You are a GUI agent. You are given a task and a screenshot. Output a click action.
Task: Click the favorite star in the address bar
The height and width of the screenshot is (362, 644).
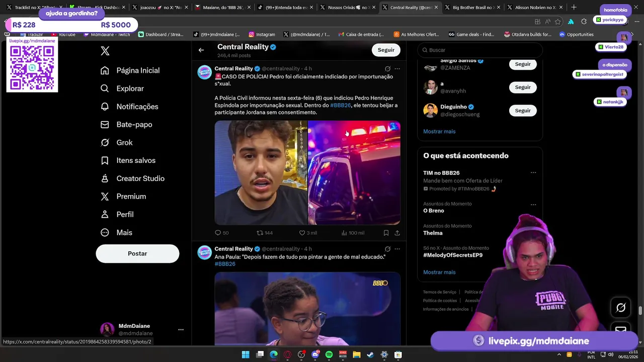tap(558, 22)
